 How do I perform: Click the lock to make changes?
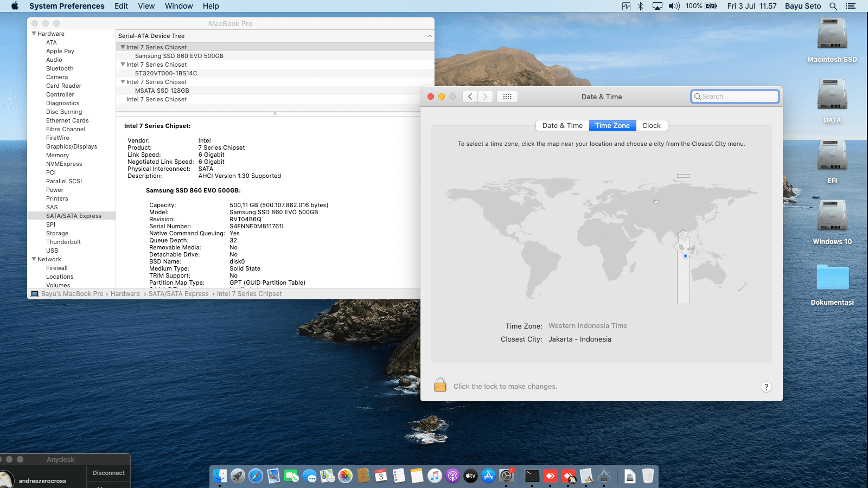[x=440, y=385]
